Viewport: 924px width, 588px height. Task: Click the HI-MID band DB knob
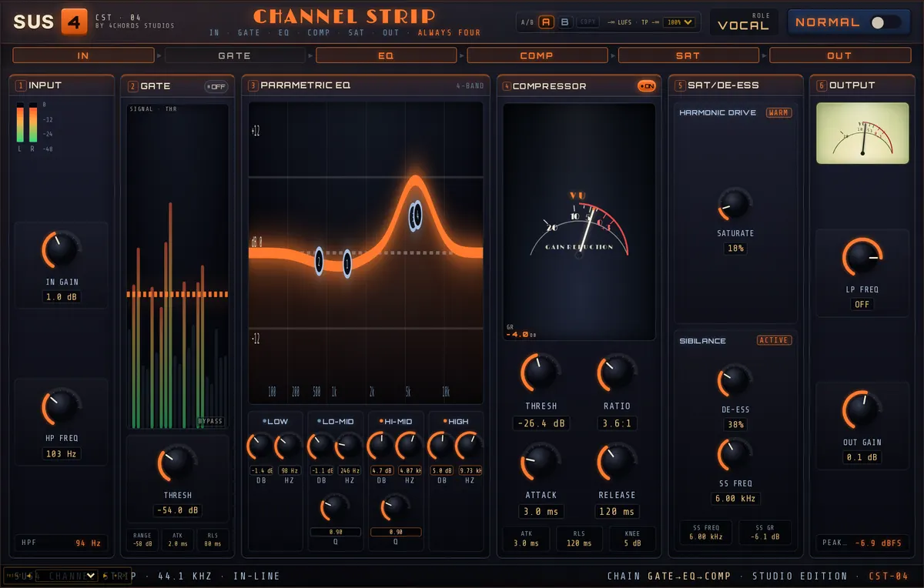pyautogui.click(x=380, y=446)
